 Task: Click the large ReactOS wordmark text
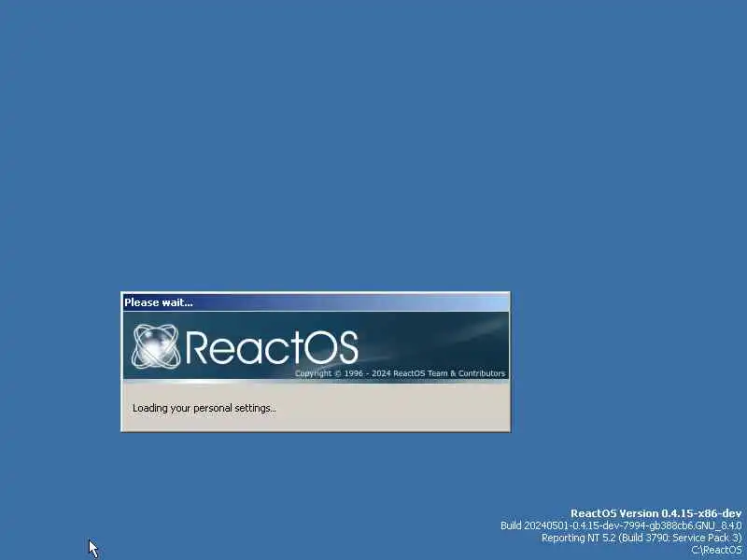272,347
